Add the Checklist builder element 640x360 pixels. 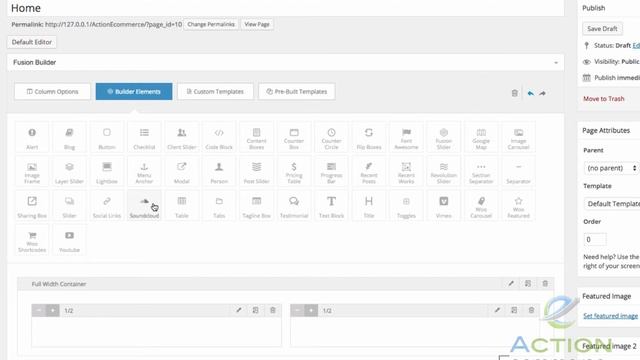(x=144, y=138)
